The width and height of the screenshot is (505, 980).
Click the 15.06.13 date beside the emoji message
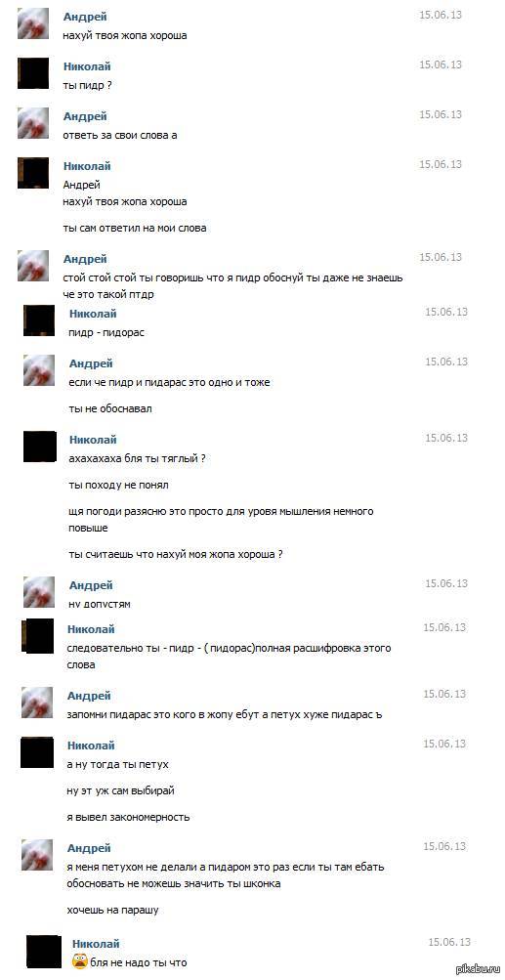(448, 942)
